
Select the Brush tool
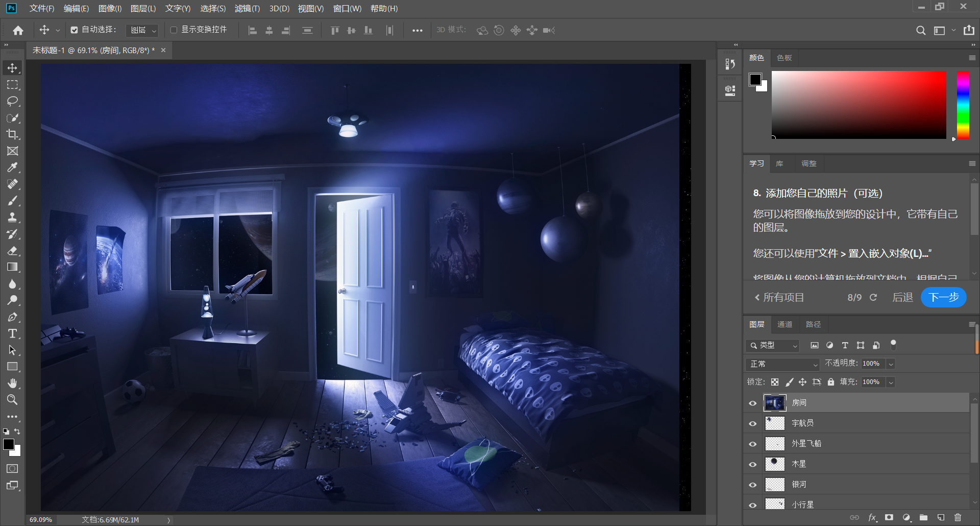pyautogui.click(x=12, y=201)
